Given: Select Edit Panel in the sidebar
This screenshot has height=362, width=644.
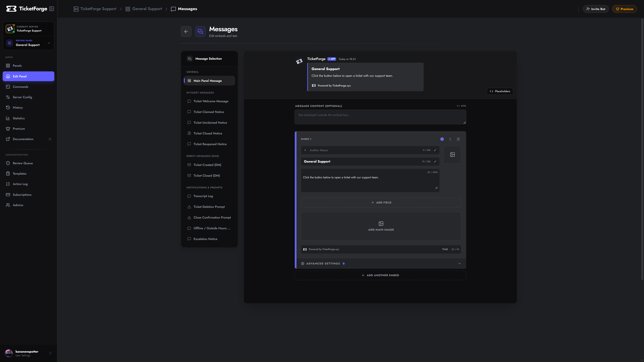Looking at the screenshot, I should click(x=29, y=76).
